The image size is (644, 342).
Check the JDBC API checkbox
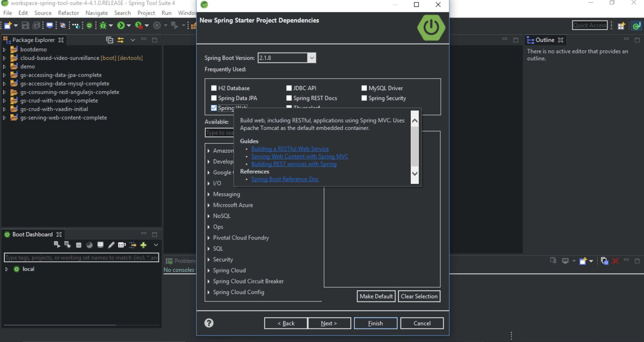tap(289, 88)
